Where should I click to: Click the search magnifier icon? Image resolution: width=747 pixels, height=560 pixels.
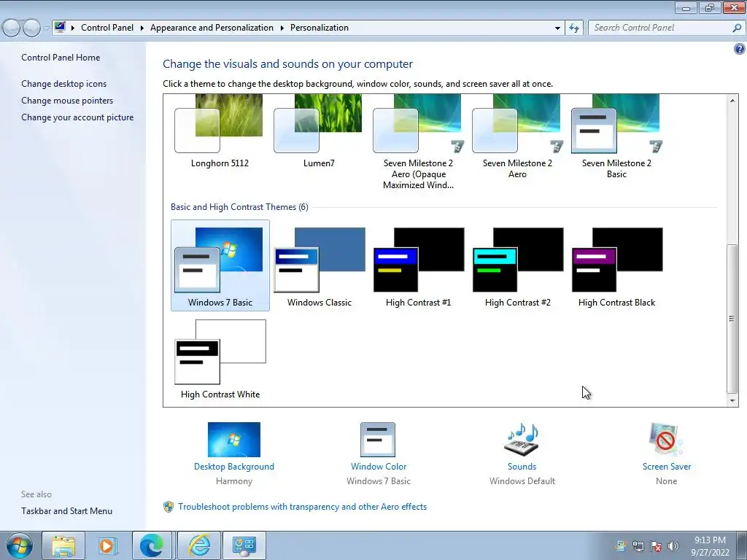737,28
